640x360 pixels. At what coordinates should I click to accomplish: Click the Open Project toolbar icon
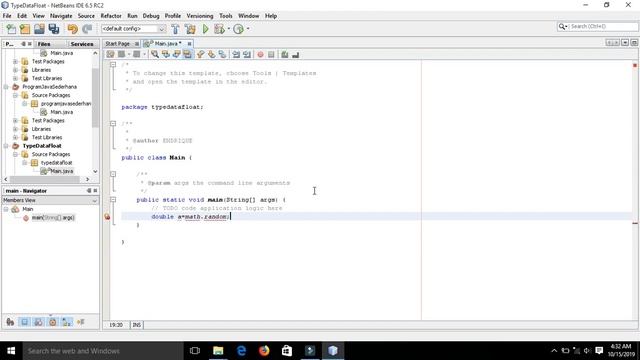pos(39,29)
